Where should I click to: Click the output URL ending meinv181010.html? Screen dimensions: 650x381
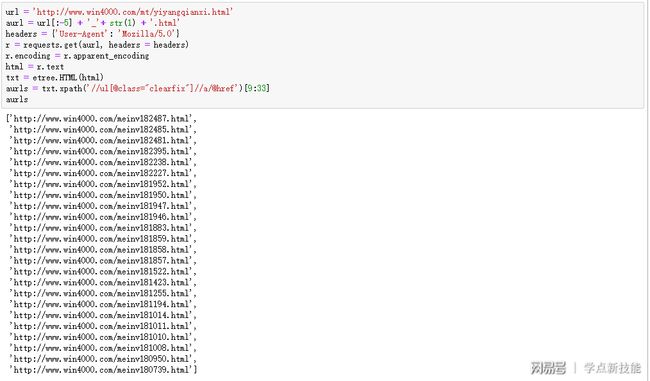pos(103,337)
